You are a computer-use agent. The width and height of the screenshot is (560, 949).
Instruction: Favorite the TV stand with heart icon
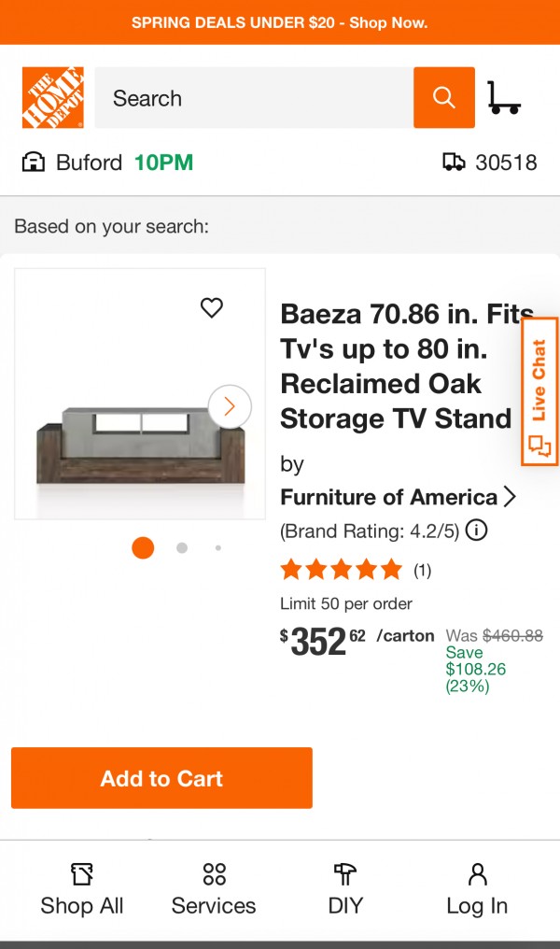pos(212,307)
